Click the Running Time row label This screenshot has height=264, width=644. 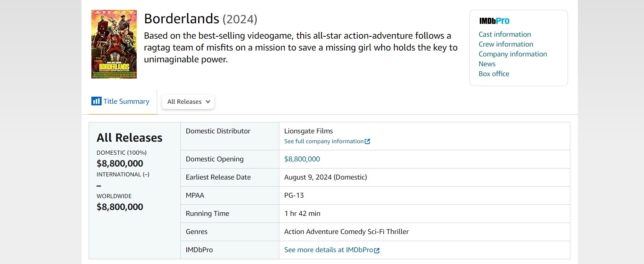pyautogui.click(x=207, y=213)
